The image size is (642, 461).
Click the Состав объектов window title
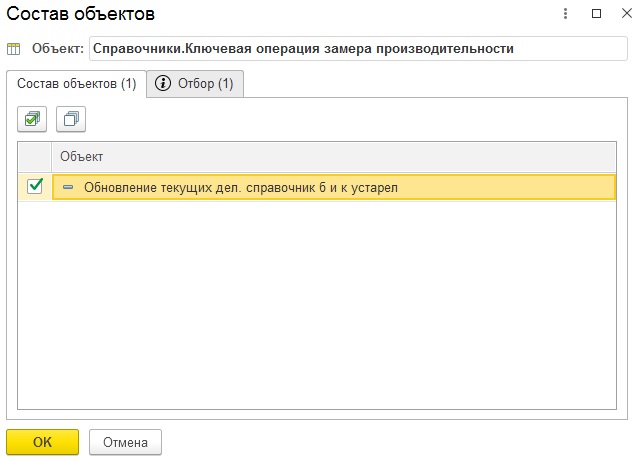81,14
